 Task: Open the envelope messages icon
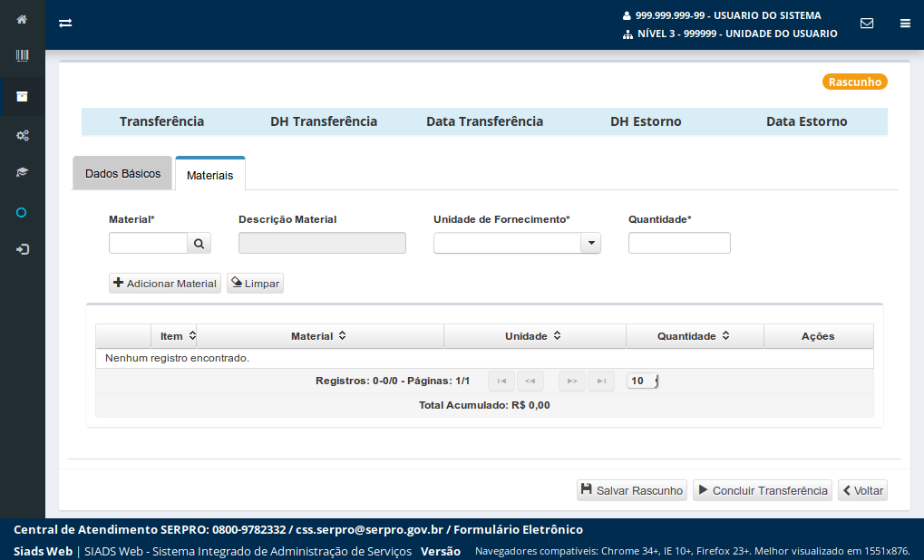pyautogui.click(x=867, y=23)
